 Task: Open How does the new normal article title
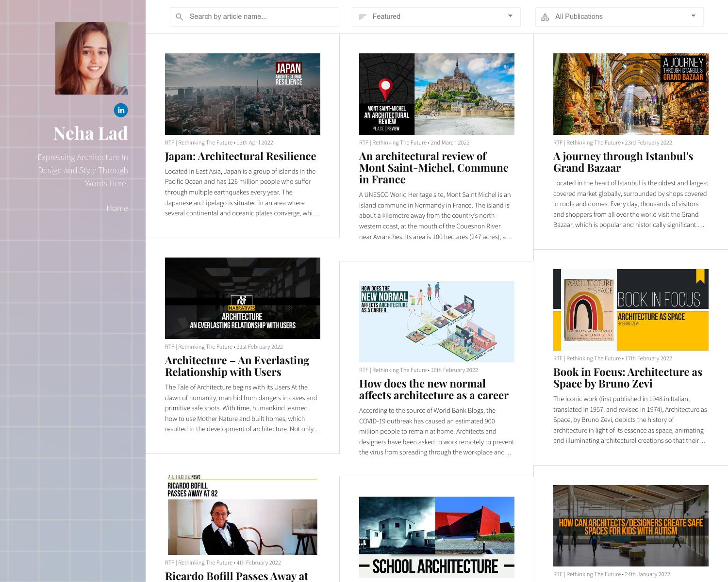(433, 389)
